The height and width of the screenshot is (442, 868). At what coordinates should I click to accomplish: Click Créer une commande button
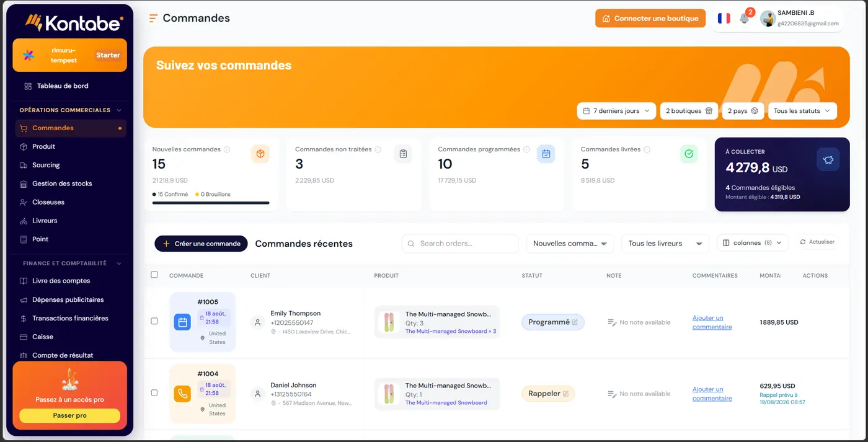click(x=201, y=244)
